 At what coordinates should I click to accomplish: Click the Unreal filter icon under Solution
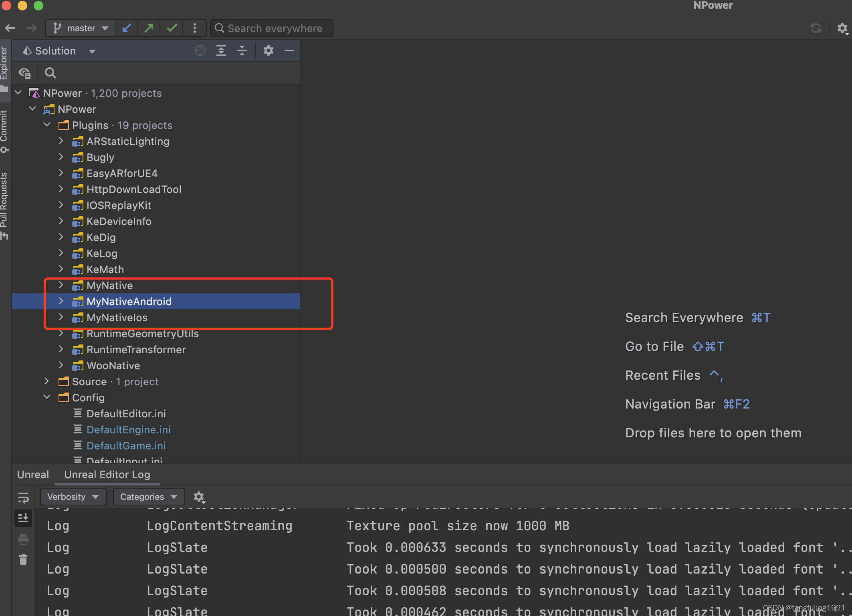pyautogui.click(x=25, y=73)
